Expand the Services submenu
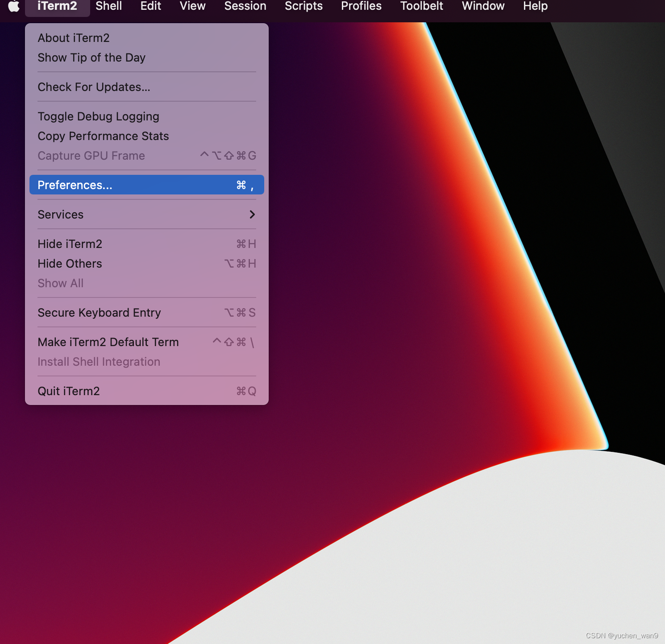665x644 pixels. click(x=147, y=215)
